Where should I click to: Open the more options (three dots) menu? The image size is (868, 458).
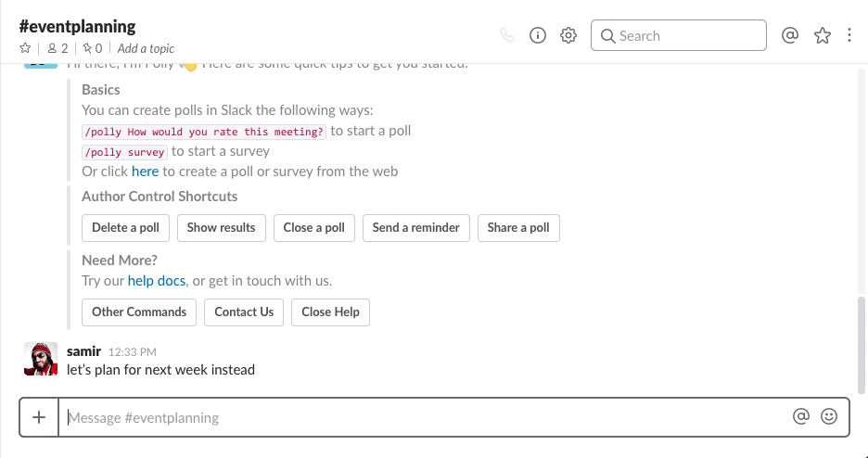pos(849,36)
